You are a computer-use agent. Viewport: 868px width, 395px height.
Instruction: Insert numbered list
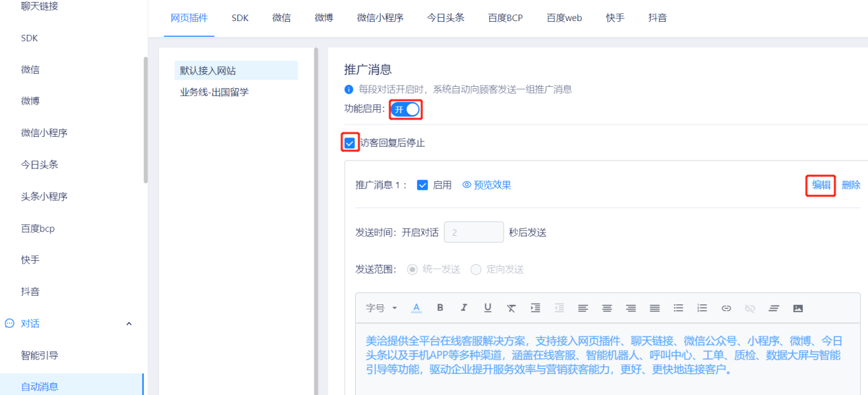click(x=702, y=308)
